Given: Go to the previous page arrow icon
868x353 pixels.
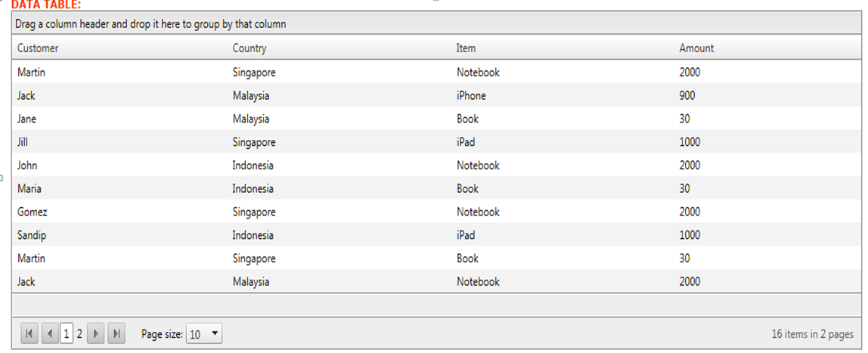Looking at the screenshot, I should (x=50, y=334).
